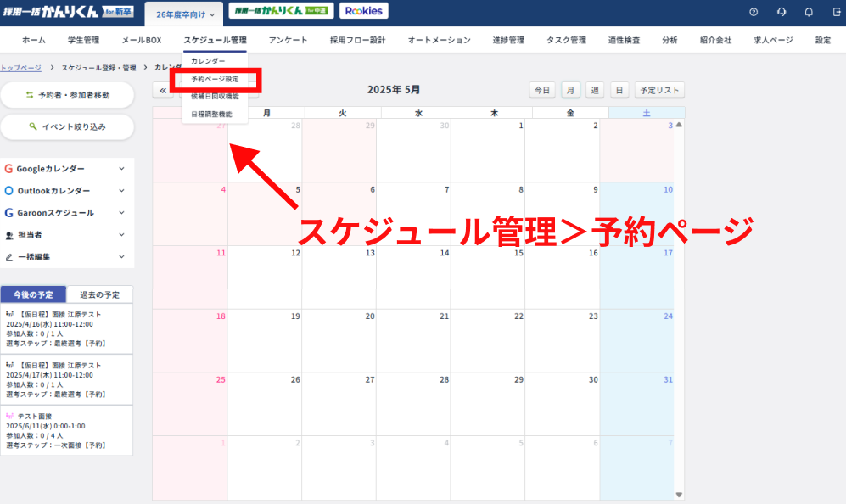Open the 26年度卒向け year dropdown
The height and width of the screenshot is (504, 846).
point(185,14)
